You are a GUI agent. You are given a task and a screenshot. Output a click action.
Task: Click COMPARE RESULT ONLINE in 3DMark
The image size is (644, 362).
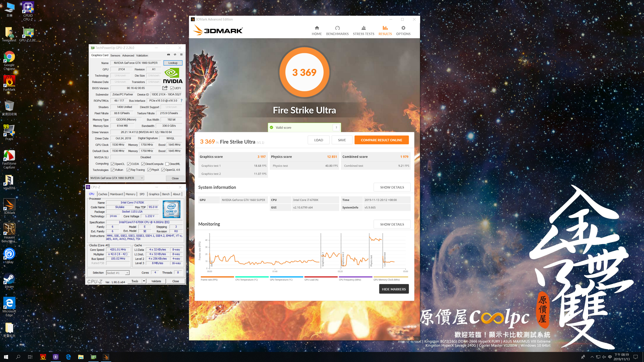tap(381, 140)
